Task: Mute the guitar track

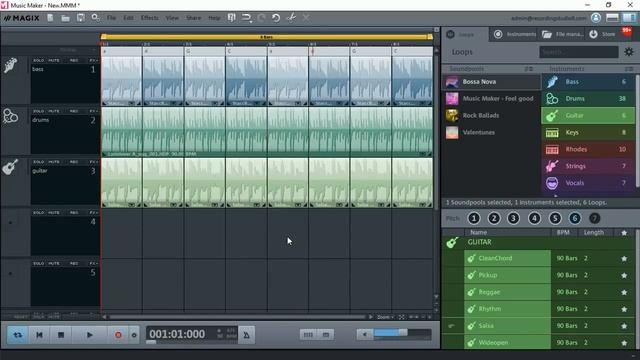Action: click(x=53, y=162)
